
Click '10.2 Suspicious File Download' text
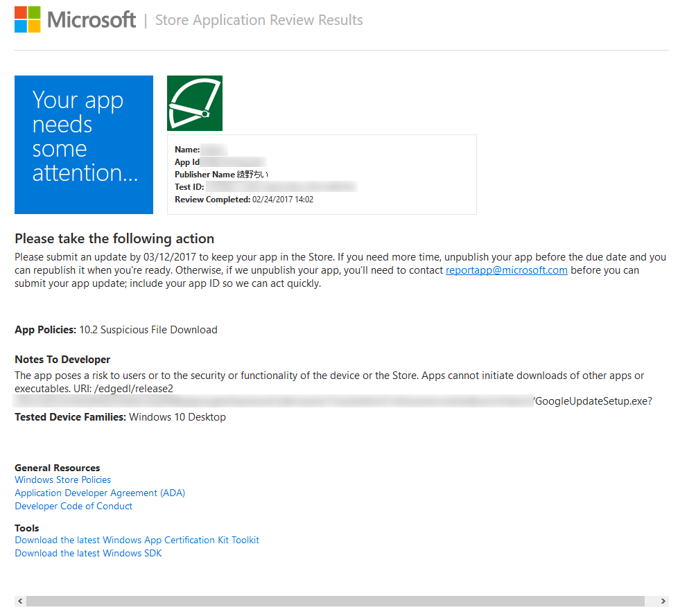click(148, 330)
